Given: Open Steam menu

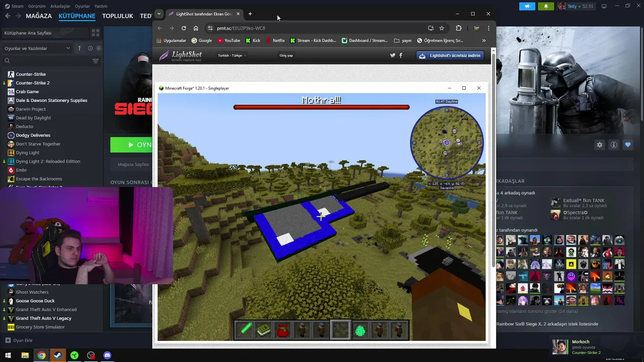Looking at the screenshot, I should tap(14, 6).
